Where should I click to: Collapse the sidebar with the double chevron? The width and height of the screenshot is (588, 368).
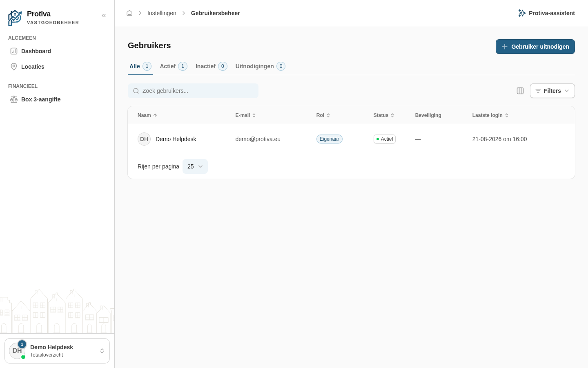pyautogui.click(x=104, y=16)
